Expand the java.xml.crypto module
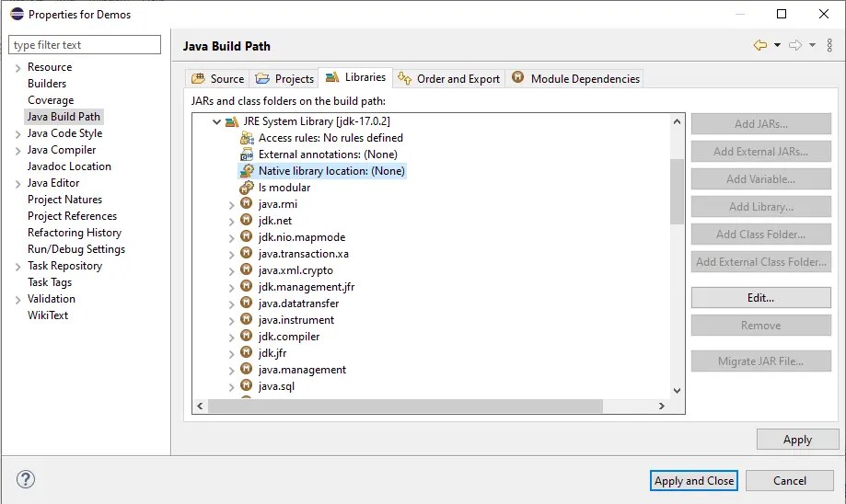This screenshot has height=504, width=846. point(231,271)
